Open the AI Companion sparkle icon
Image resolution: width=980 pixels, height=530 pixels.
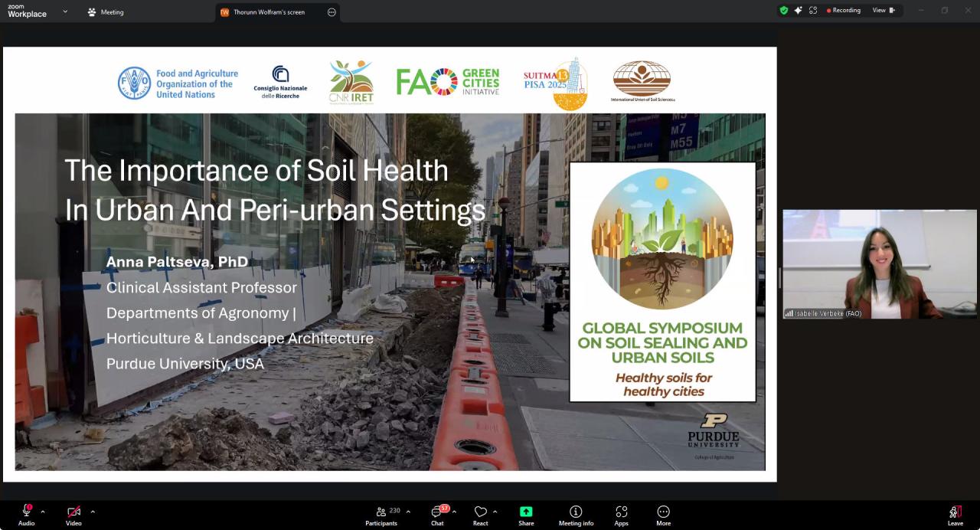(x=798, y=11)
